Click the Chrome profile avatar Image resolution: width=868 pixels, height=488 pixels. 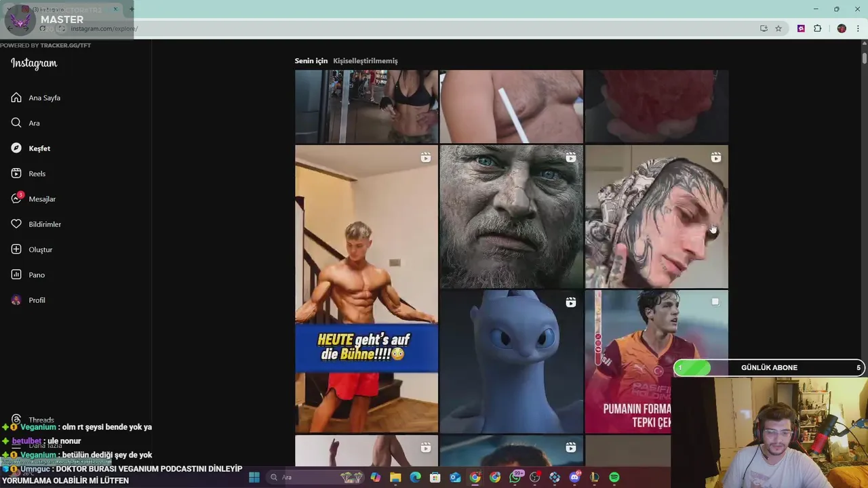coord(842,28)
